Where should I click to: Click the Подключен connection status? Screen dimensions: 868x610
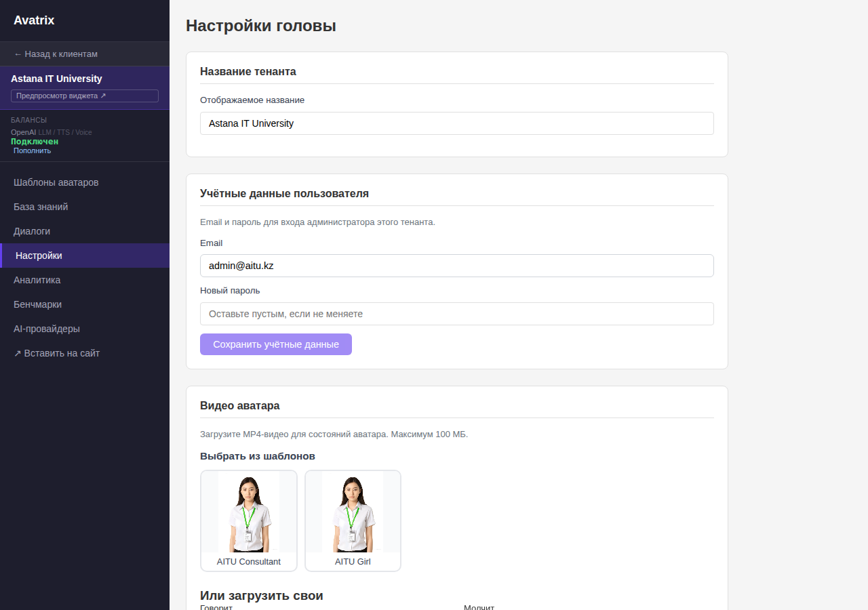click(35, 142)
